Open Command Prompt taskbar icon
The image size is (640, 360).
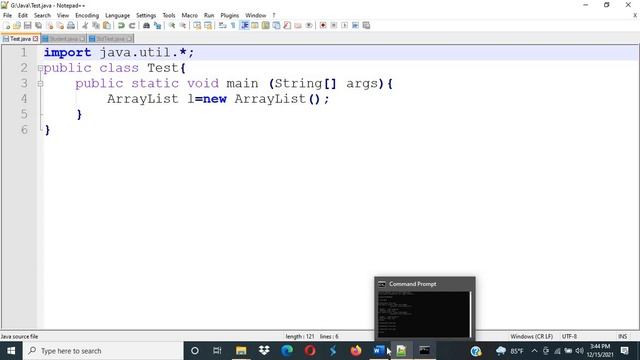click(x=424, y=351)
